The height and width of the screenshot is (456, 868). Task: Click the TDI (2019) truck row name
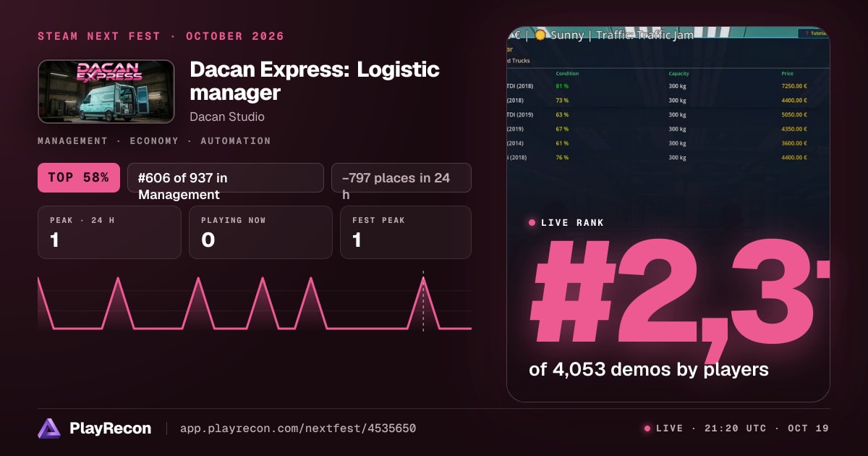(x=520, y=114)
